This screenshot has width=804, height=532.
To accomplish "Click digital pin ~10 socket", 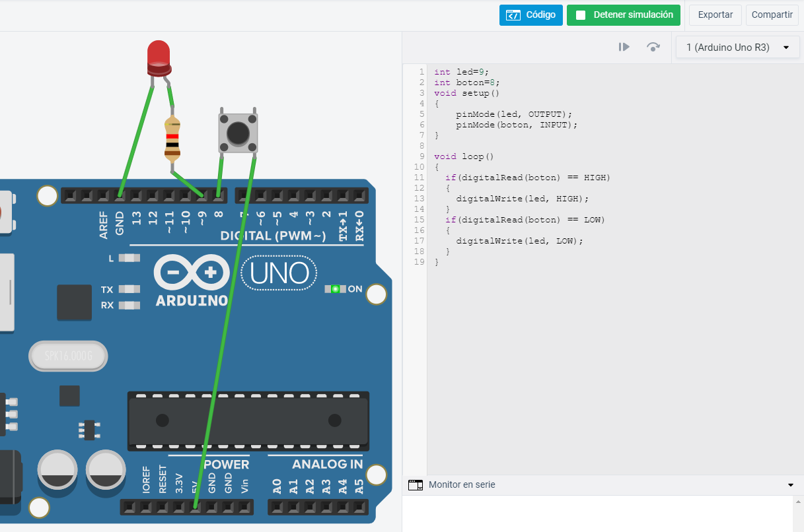I will (x=186, y=195).
